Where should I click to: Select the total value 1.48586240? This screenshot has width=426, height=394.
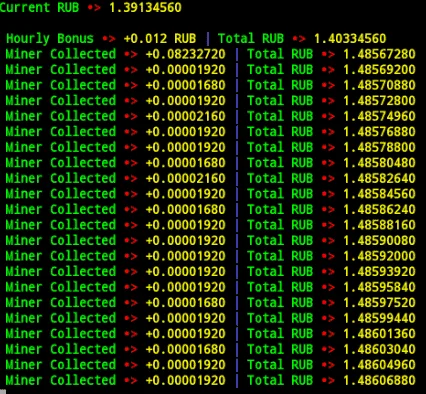[379, 209]
